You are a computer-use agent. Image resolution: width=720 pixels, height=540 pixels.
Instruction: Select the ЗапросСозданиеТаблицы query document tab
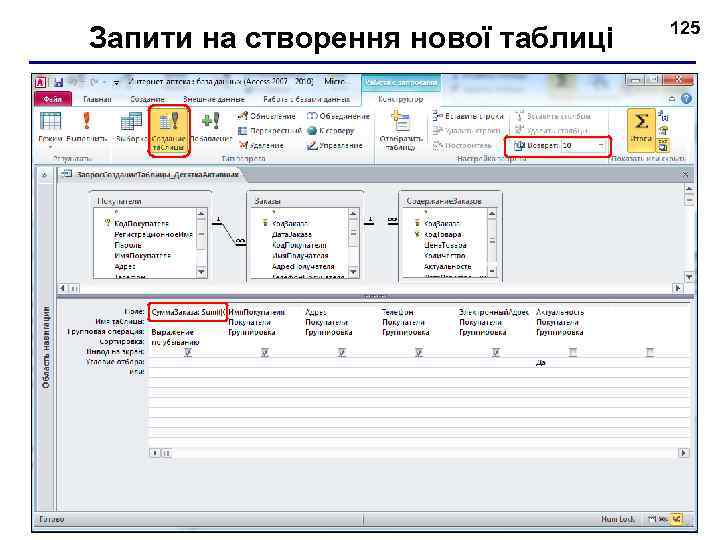point(152,174)
